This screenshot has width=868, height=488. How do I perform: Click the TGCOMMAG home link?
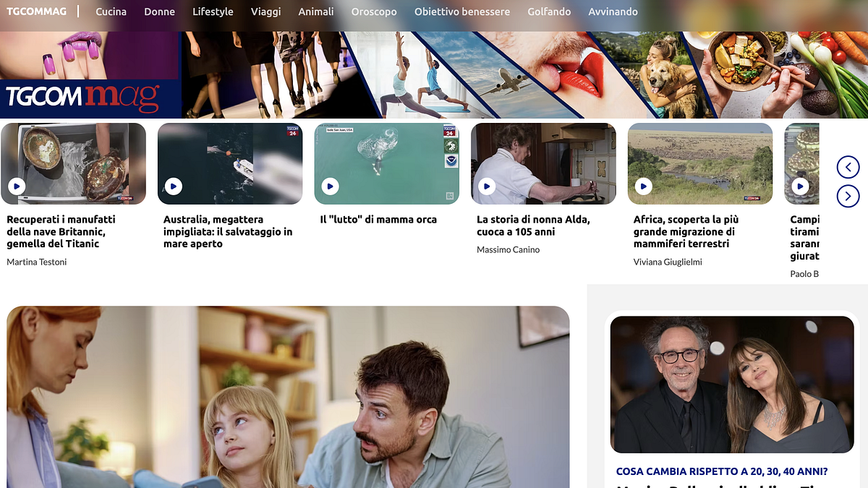point(36,12)
